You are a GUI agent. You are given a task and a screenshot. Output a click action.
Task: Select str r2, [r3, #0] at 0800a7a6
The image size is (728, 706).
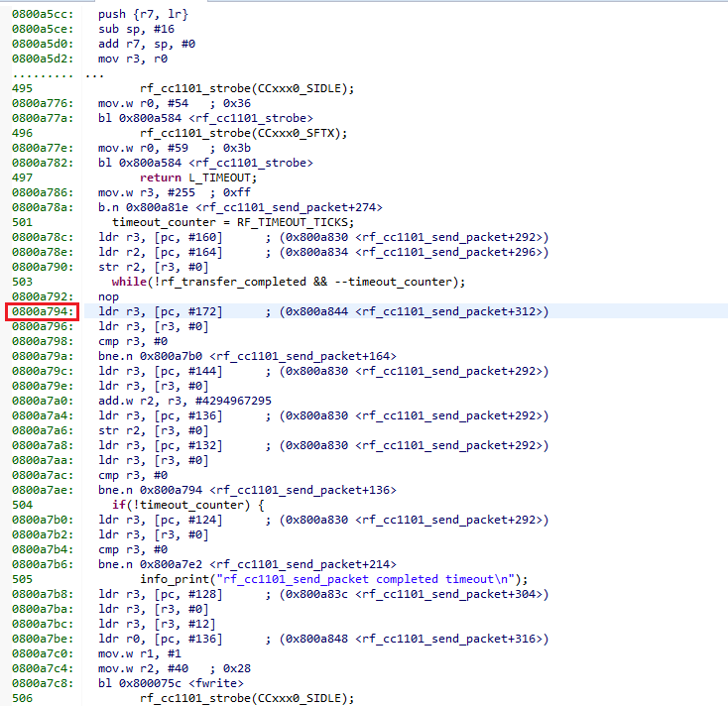153,430
